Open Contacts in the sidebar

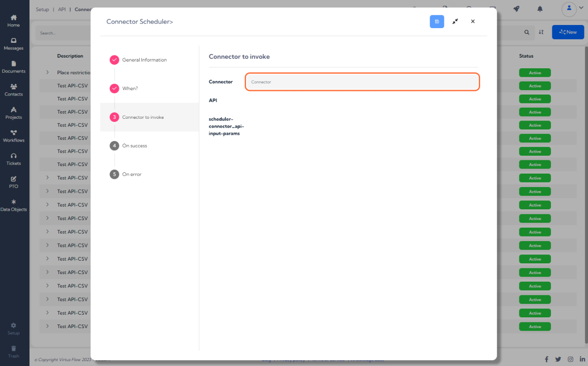pos(13,90)
